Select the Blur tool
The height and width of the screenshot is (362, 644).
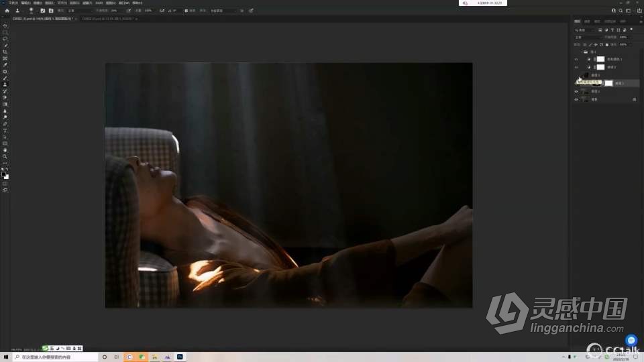(x=5, y=111)
